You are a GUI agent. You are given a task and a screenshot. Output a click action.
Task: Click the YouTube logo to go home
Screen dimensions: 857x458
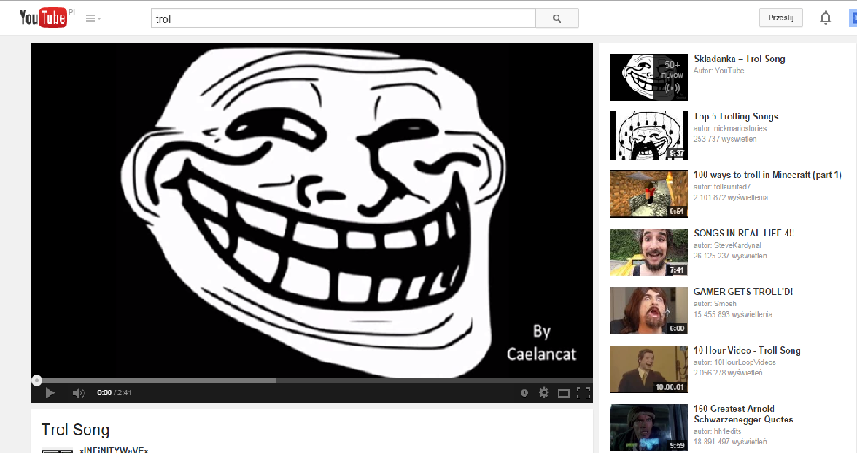click(x=43, y=18)
